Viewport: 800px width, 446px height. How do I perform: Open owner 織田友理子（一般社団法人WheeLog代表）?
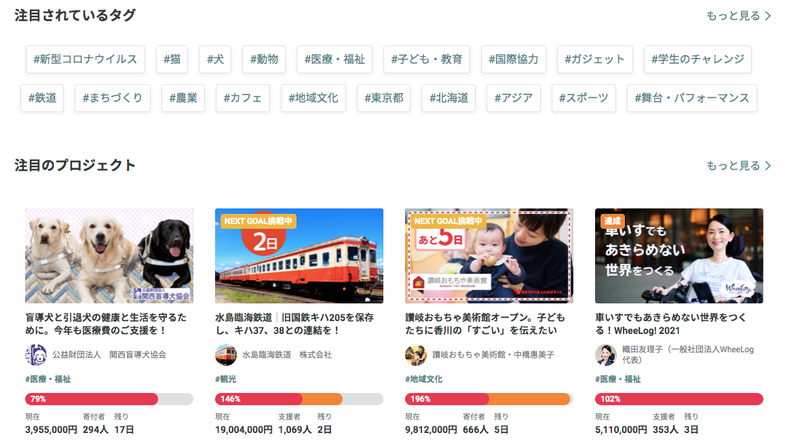point(688,355)
